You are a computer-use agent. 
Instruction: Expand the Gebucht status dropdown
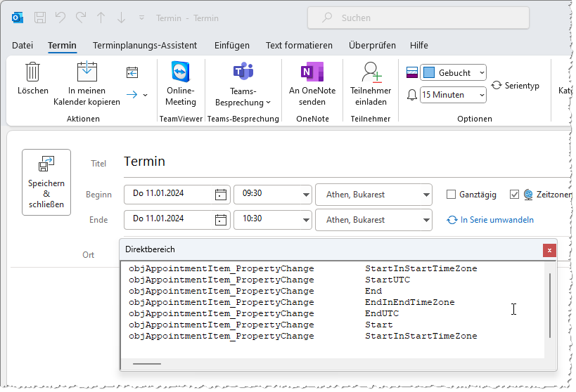click(x=480, y=73)
